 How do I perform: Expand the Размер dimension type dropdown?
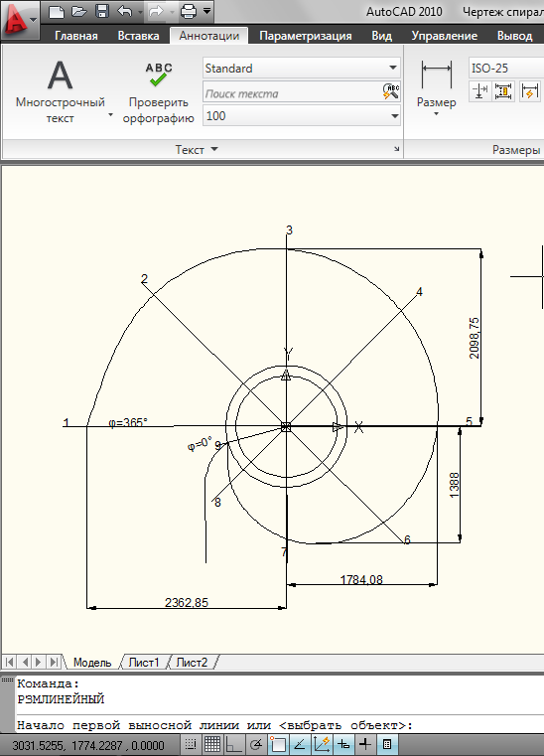pos(436,114)
